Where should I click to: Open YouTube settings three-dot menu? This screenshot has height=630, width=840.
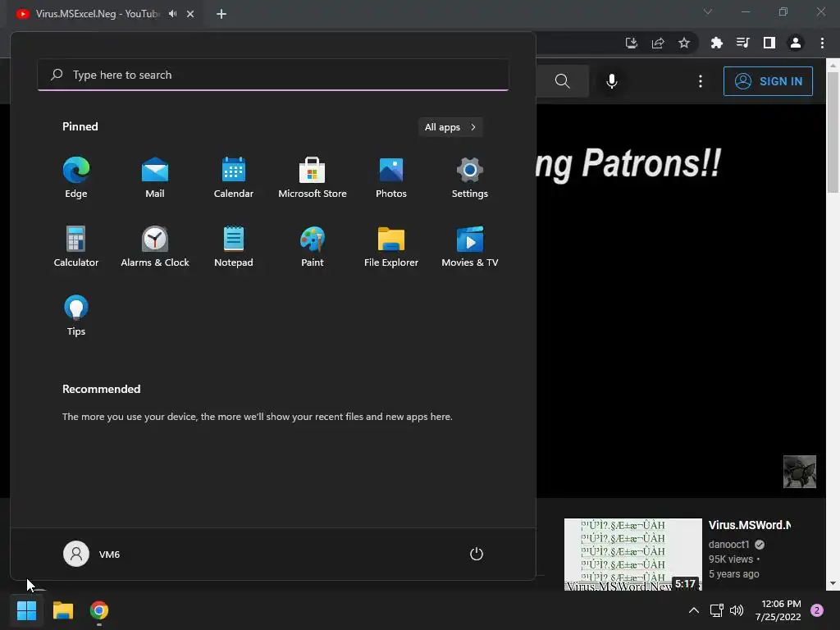click(x=701, y=81)
